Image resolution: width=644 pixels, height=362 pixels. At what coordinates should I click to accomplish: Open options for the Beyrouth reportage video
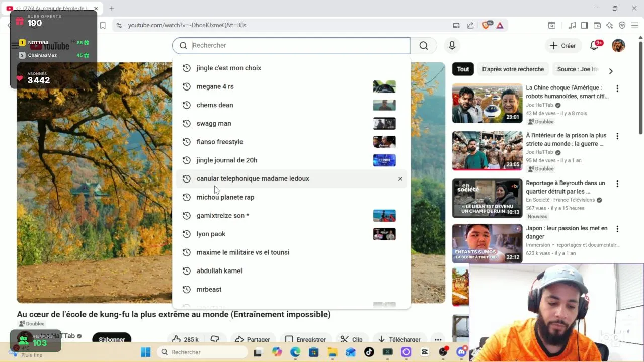pos(617,184)
